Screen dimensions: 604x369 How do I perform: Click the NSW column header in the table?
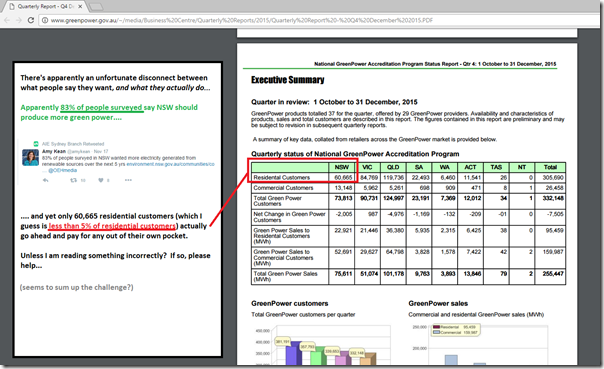coord(342,167)
